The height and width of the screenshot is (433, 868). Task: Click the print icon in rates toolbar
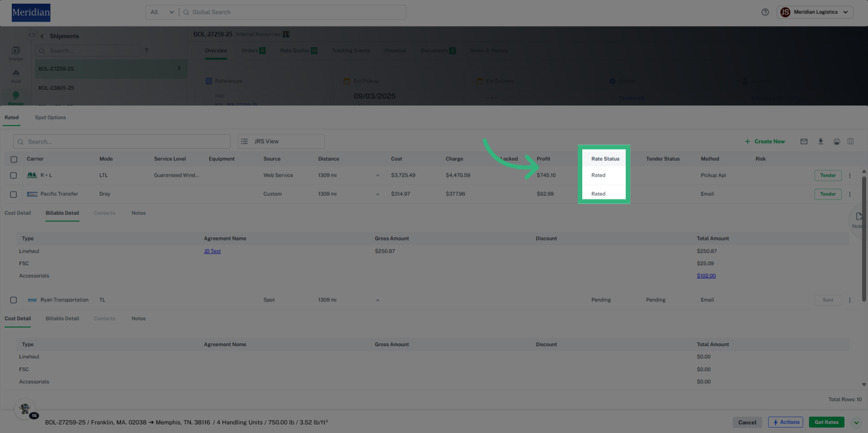(837, 142)
